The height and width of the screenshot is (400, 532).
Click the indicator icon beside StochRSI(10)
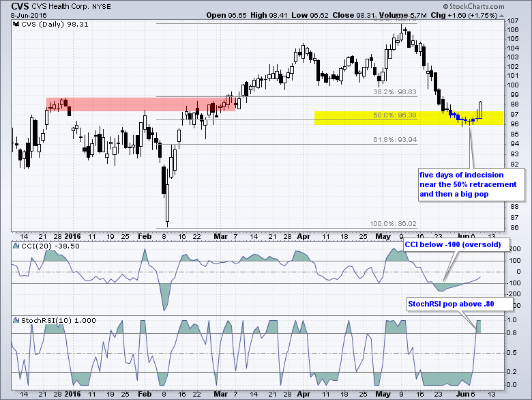(16, 320)
